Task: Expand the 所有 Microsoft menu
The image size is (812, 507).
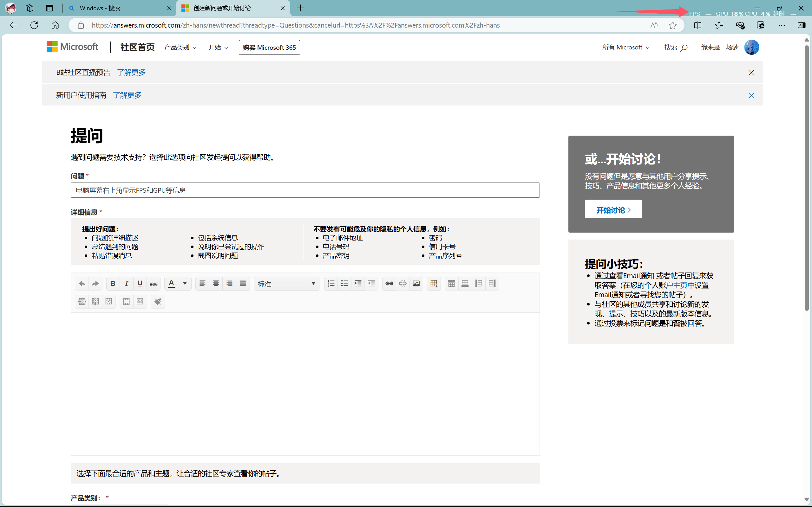Action: [625, 47]
